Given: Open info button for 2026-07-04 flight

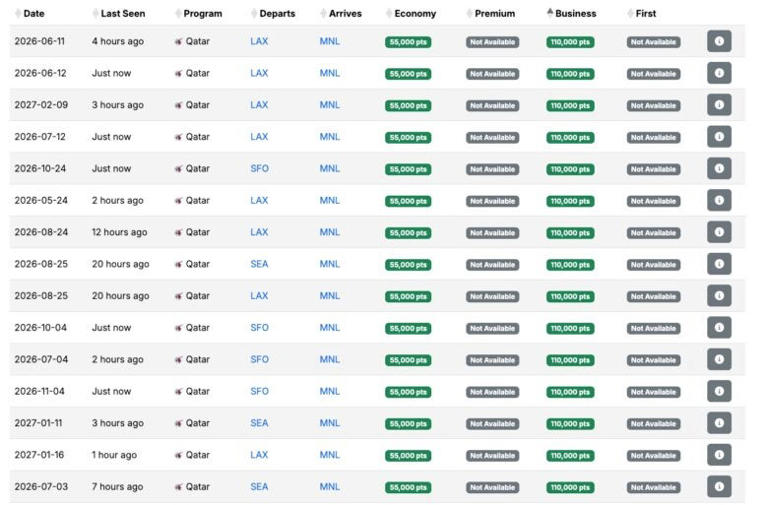Looking at the screenshot, I should point(719,360).
